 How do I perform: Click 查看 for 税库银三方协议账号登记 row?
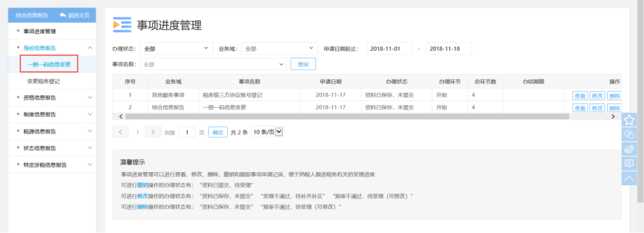580,96
